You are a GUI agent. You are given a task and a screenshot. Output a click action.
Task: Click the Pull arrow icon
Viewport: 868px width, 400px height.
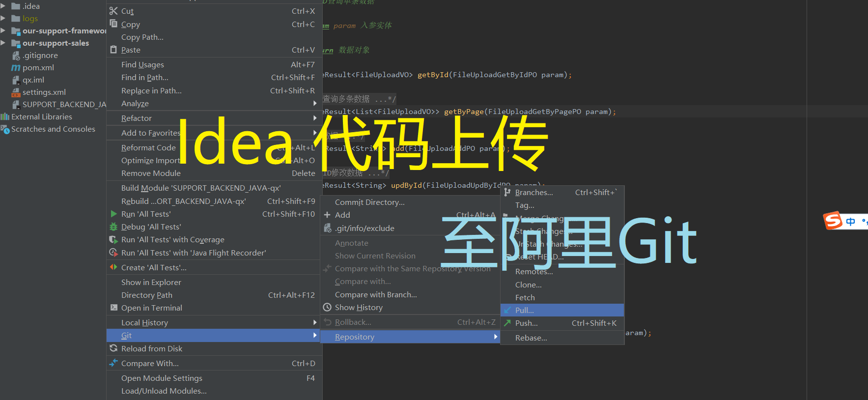[507, 310]
